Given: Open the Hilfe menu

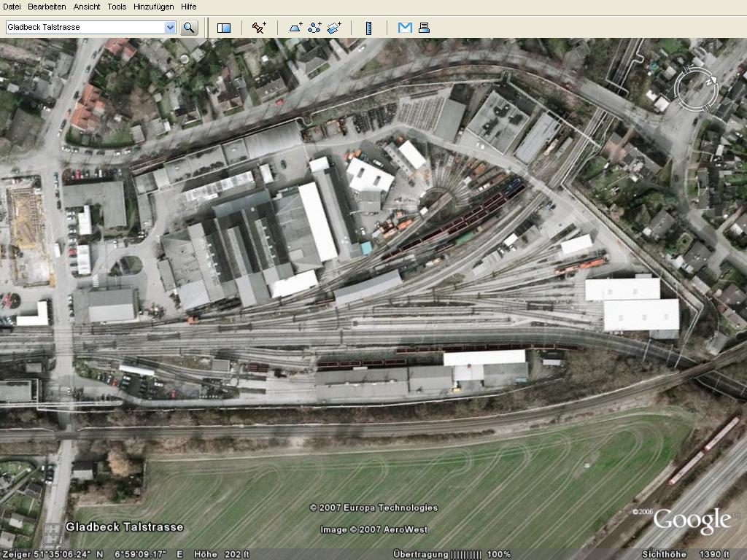Looking at the screenshot, I should pyautogui.click(x=188, y=7).
